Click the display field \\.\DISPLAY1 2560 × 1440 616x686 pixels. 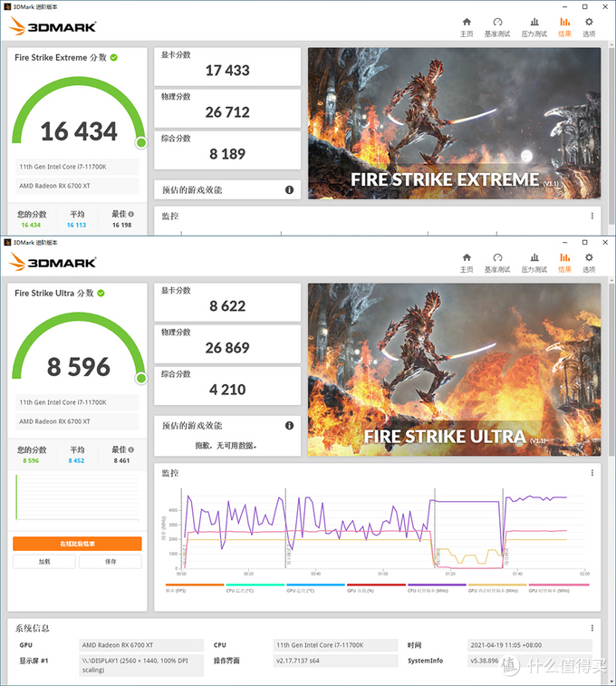[x=141, y=665]
